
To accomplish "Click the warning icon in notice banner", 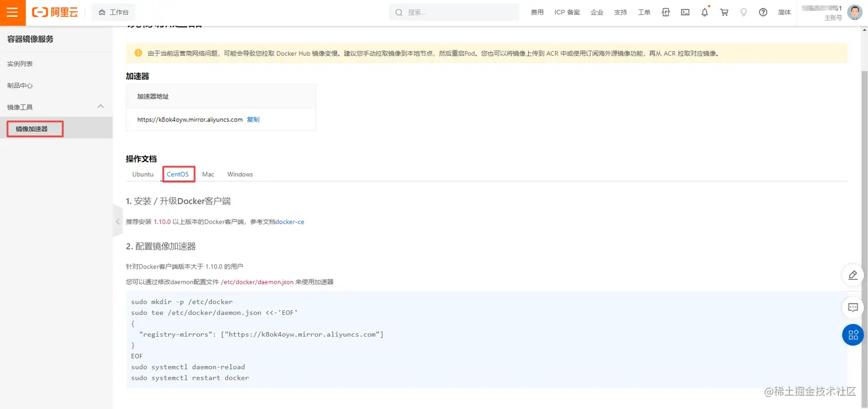I will 138,53.
